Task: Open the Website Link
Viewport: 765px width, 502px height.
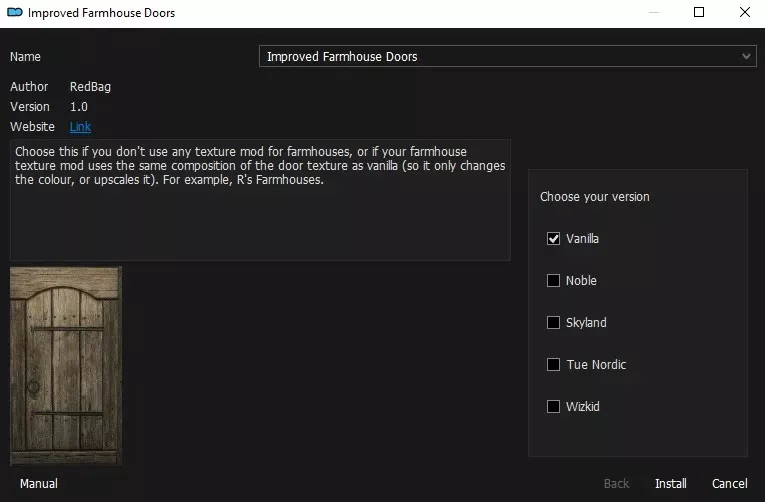Action: 80,127
